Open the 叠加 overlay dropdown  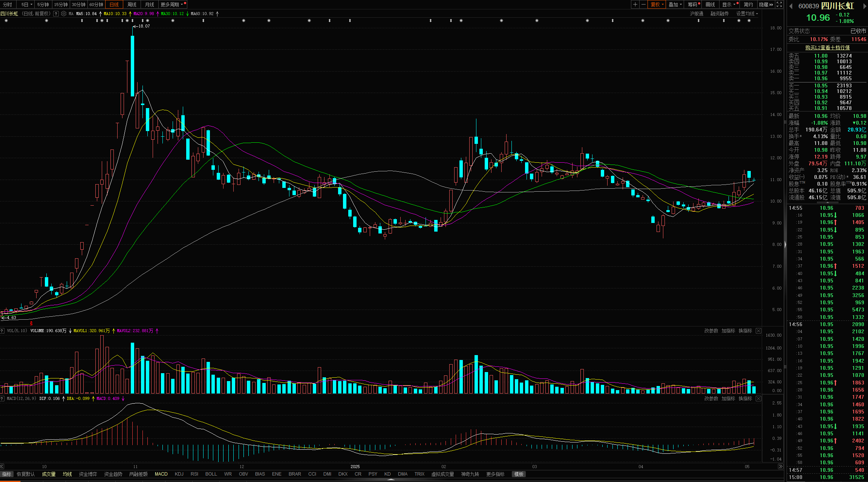675,5
